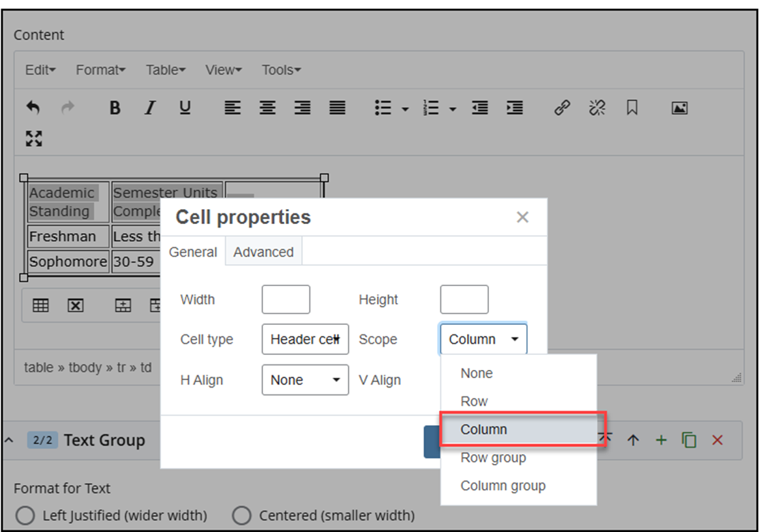The width and height of the screenshot is (767, 532).
Task: Click the Width input field
Action: (286, 300)
